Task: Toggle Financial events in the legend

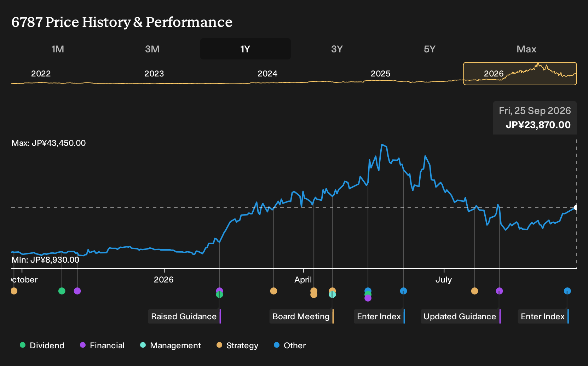Action: 102,345
